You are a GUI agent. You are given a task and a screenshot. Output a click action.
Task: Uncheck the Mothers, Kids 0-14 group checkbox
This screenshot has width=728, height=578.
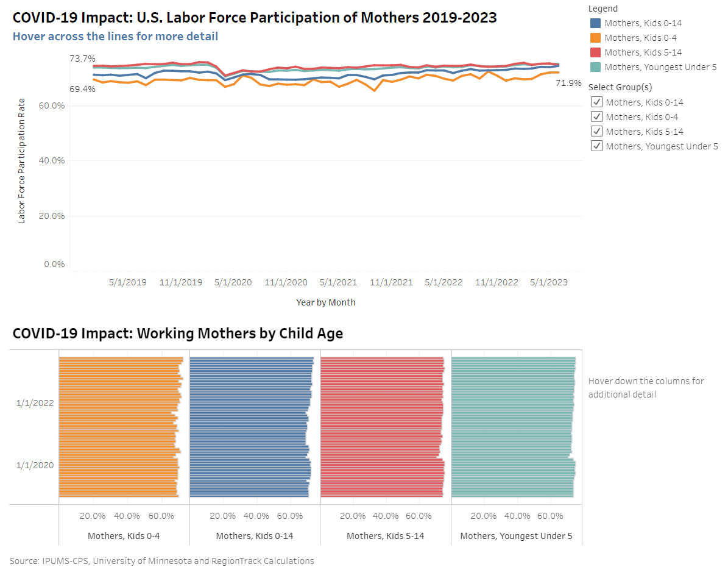click(x=597, y=102)
